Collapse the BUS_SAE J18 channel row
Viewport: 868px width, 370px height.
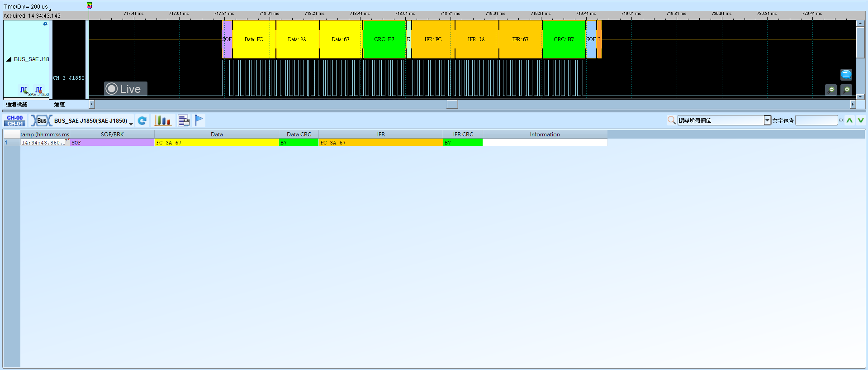coord(9,59)
